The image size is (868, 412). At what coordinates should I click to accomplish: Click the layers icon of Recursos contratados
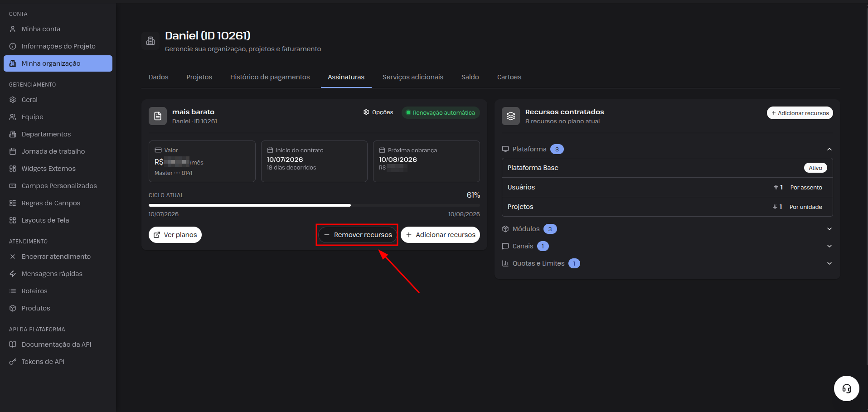(511, 116)
